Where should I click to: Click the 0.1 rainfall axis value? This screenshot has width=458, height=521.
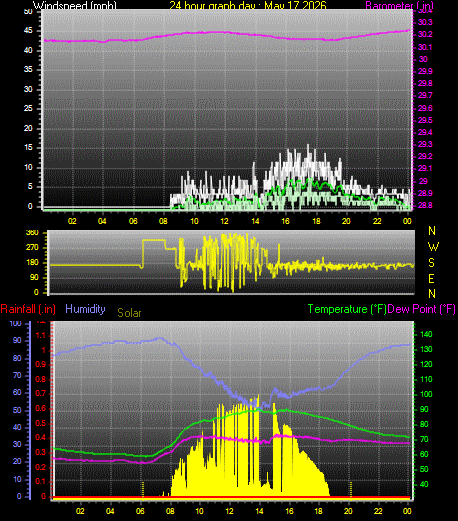pos(41,482)
